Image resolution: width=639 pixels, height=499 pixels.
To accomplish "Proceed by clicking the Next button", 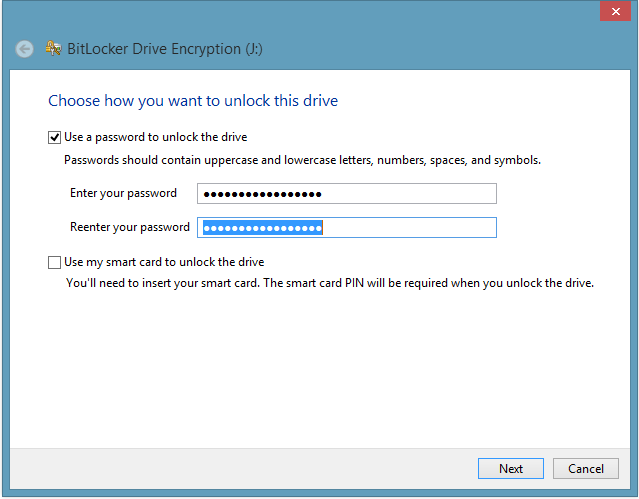I will (511, 468).
